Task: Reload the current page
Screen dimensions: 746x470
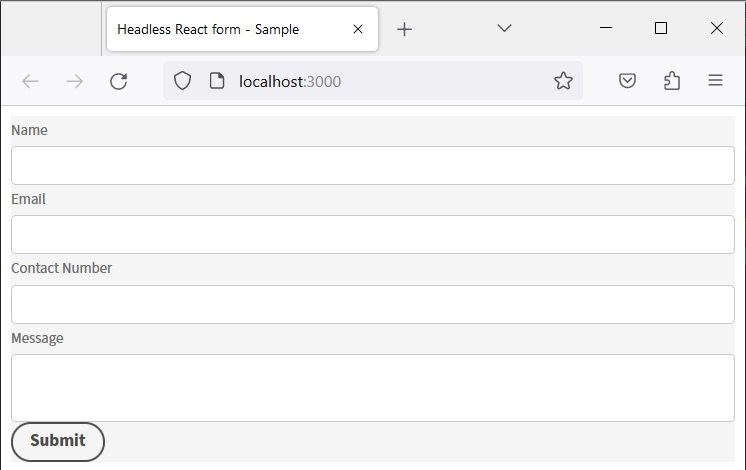Action: tap(118, 82)
